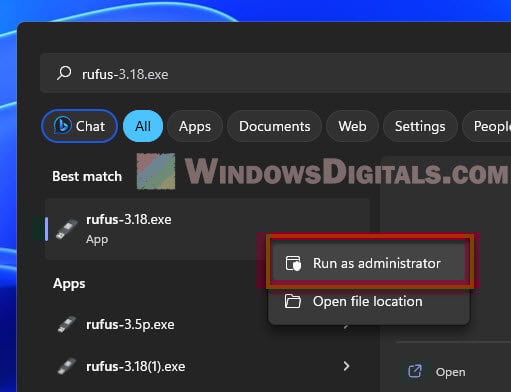The height and width of the screenshot is (392, 511).
Task: Switch to the Documents filter tab
Action: click(x=274, y=126)
